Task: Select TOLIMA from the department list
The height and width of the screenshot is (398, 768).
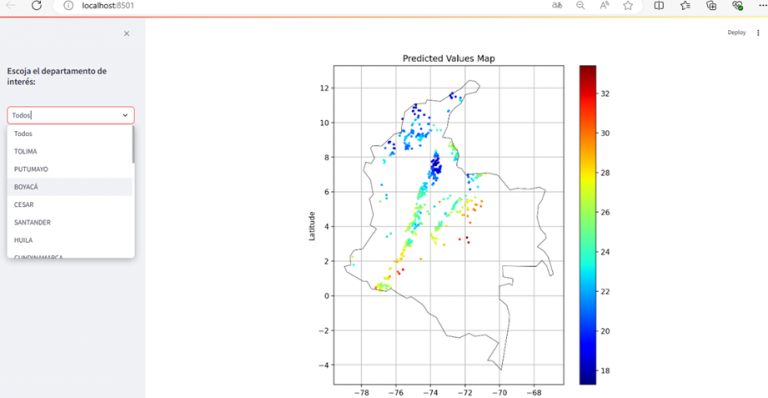Action: coord(70,151)
